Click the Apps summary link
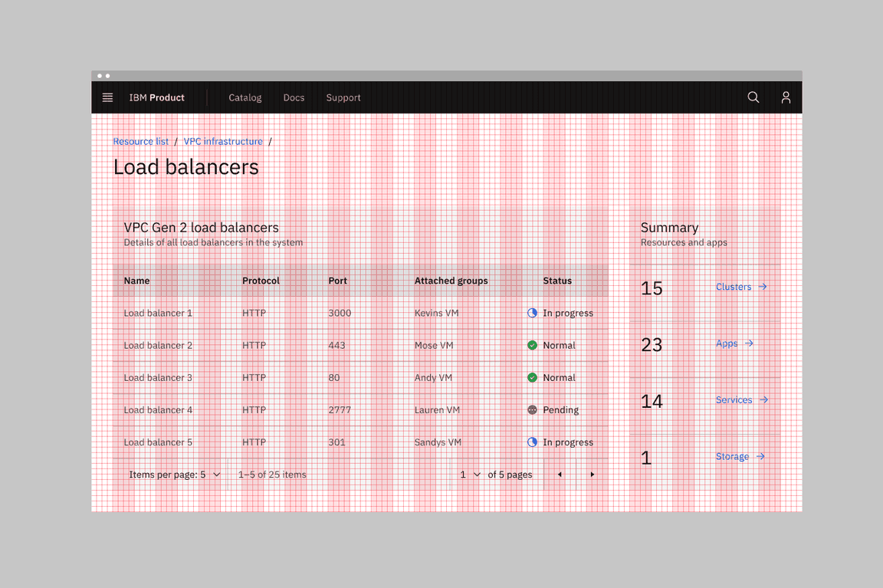 [x=725, y=343]
